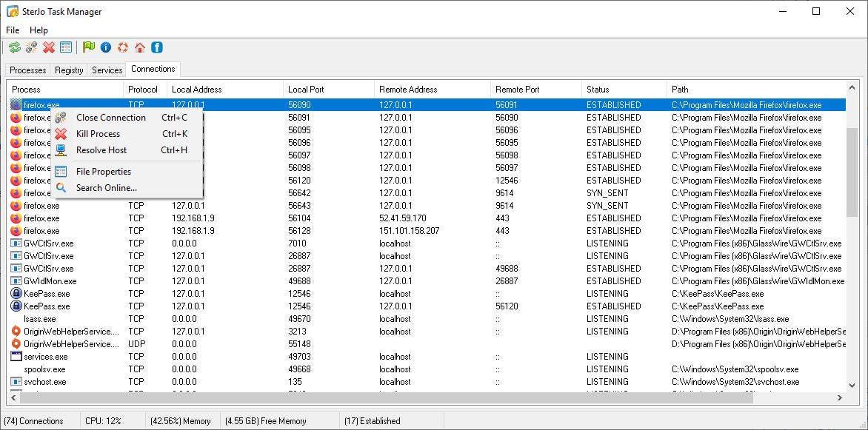Open File Properties from the toolbar icon
This screenshot has height=430, width=868.
66,47
